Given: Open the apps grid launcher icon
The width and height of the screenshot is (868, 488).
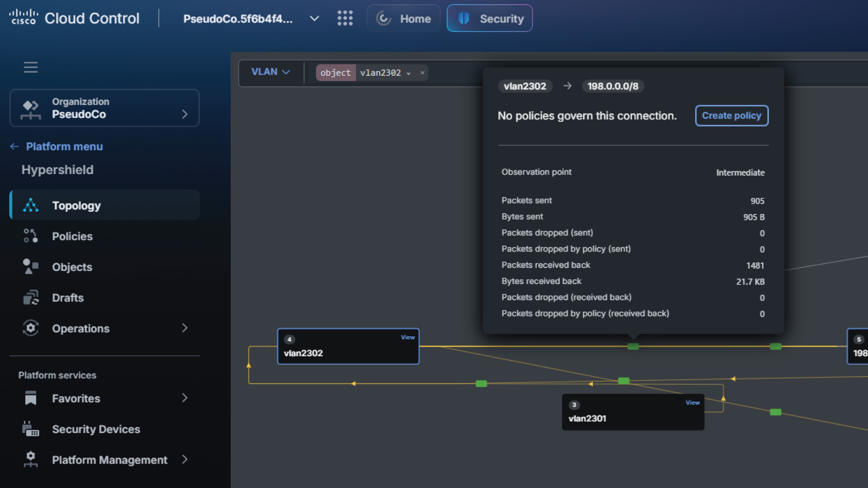Looking at the screenshot, I should 345,18.
